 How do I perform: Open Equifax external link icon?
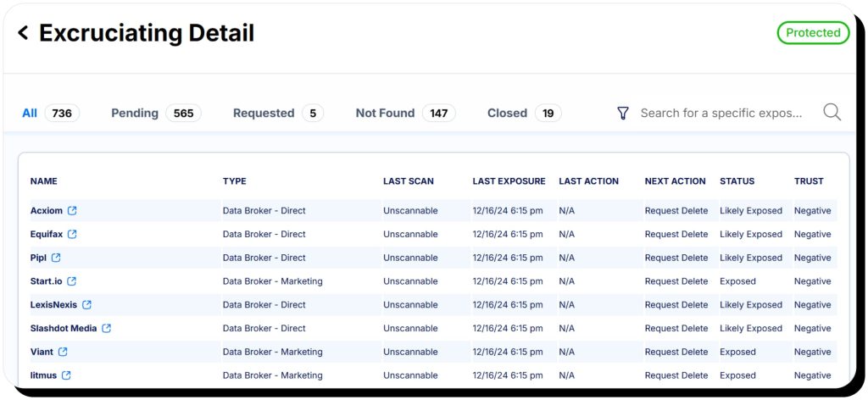tap(72, 234)
